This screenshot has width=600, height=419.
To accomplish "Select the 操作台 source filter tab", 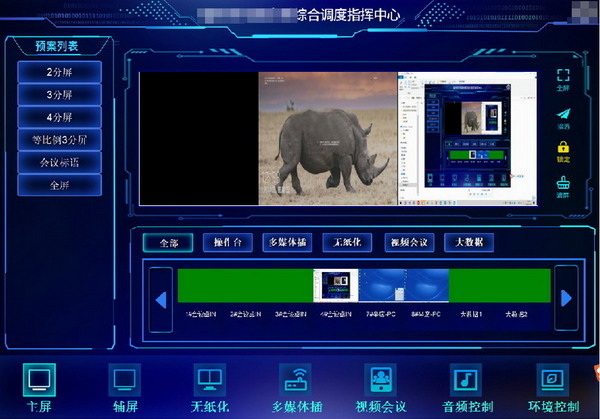I will click(227, 243).
